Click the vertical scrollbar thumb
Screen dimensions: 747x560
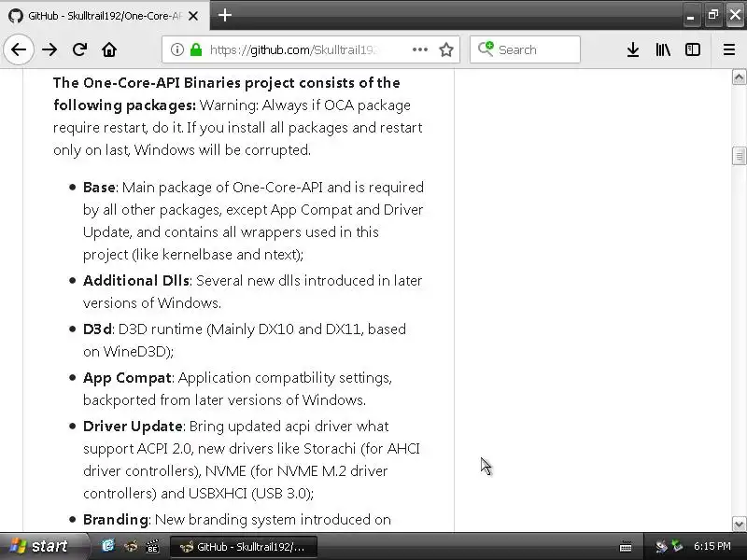pyautogui.click(x=739, y=156)
